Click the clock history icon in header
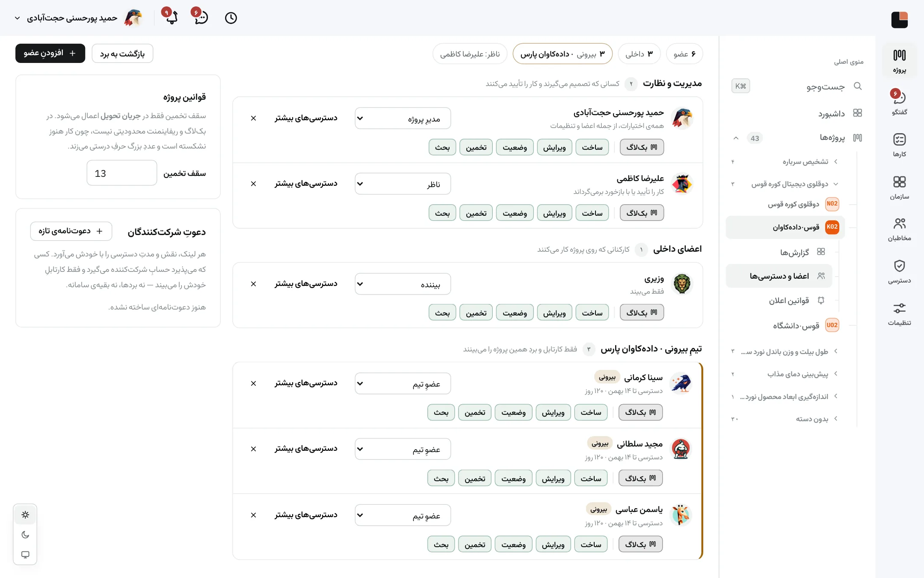 (x=231, y=18)
